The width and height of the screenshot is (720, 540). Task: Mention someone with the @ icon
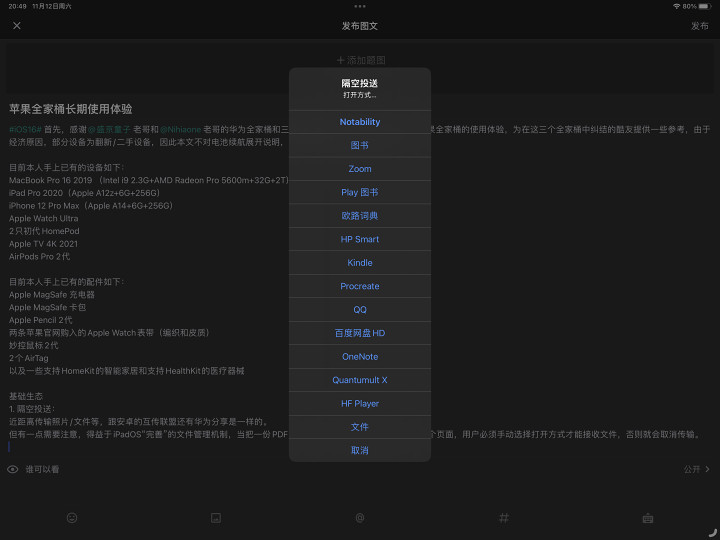(360, 518)
